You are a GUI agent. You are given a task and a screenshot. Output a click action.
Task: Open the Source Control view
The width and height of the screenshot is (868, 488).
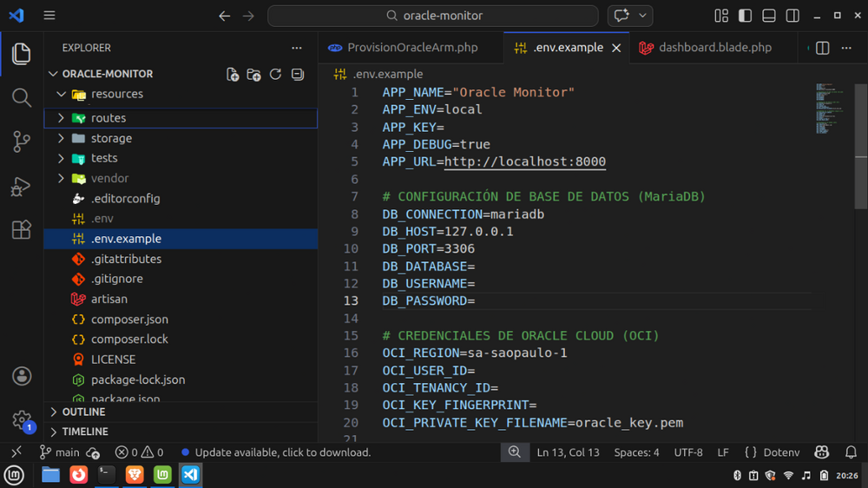(x=22, y=142)
